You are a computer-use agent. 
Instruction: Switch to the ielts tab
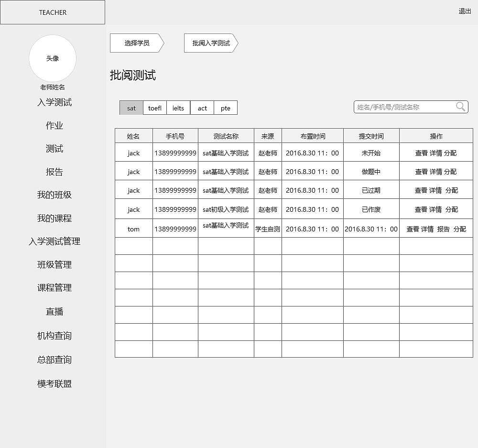pos(178,108)
